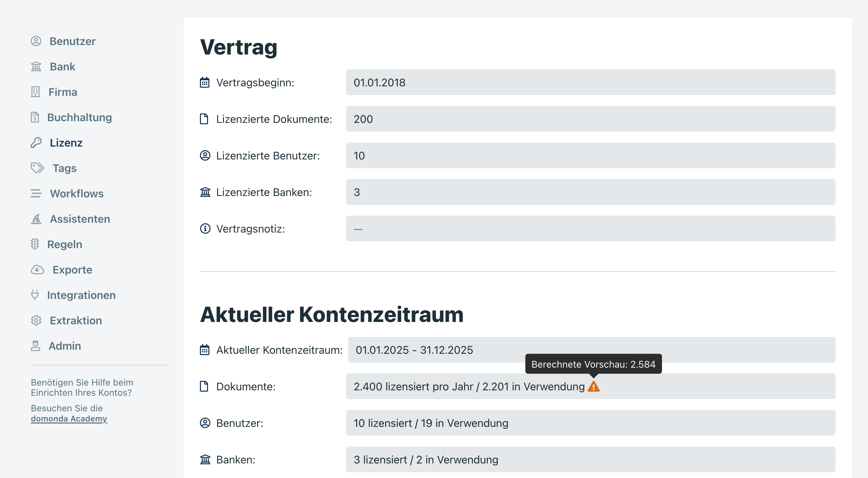This screenshot has height=478, width=868.
Task: Click the Exporte cloud download icon
Action: 37,269
